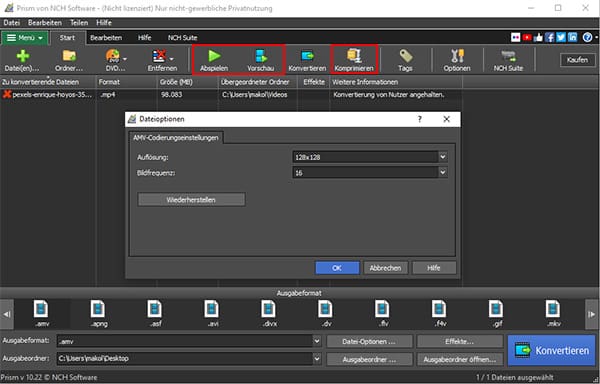The image size is (600, 384).
Task: Expand the Bildfrequenz frame rate dropdown
Action: 443,172
